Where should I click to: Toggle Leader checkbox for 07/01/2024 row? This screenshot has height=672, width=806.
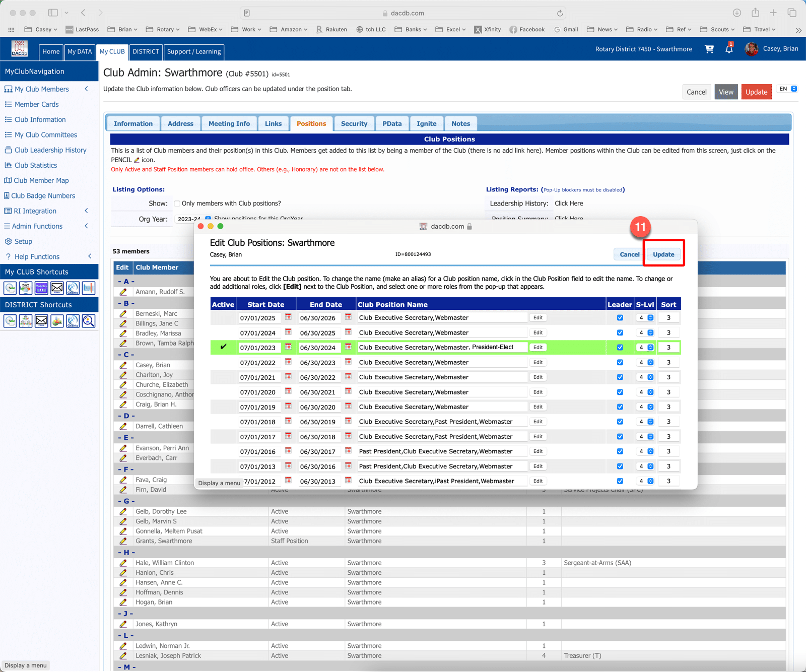pyautogui.click(x=620, y=332)
